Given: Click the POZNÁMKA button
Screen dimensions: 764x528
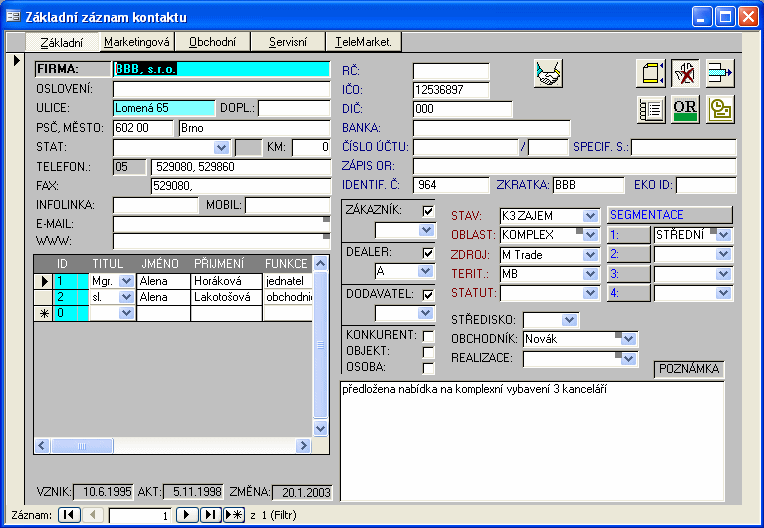Looking at the screenshot, I should point(689,369).
